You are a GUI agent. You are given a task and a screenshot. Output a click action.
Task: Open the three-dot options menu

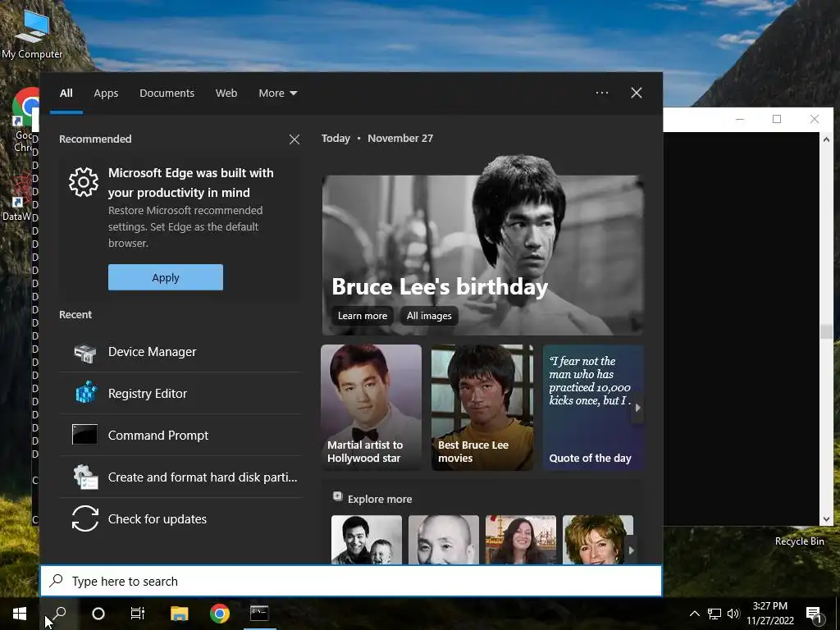coord(601,93)
